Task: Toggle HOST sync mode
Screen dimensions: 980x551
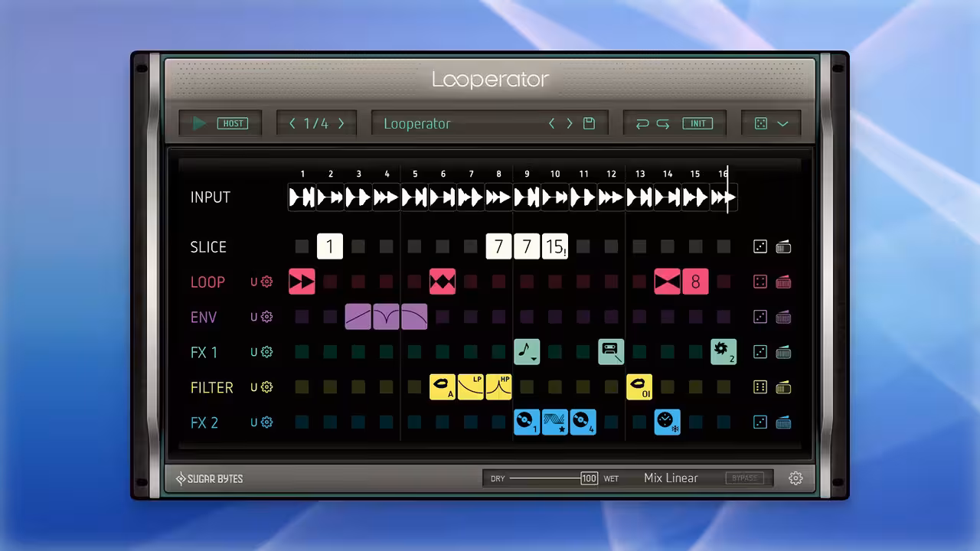Action: pyautogui.click(x=233, y=123)
